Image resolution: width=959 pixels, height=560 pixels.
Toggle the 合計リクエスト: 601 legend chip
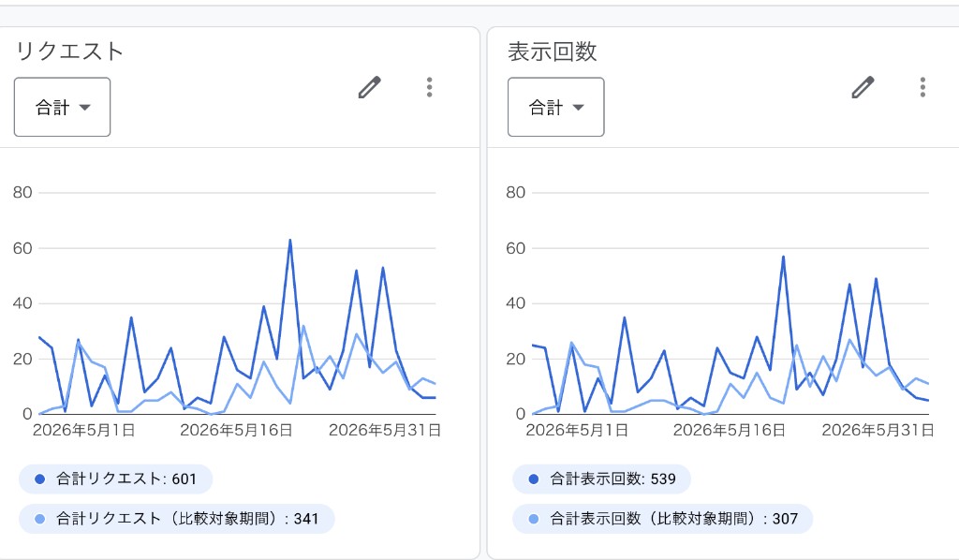[115, 479]
